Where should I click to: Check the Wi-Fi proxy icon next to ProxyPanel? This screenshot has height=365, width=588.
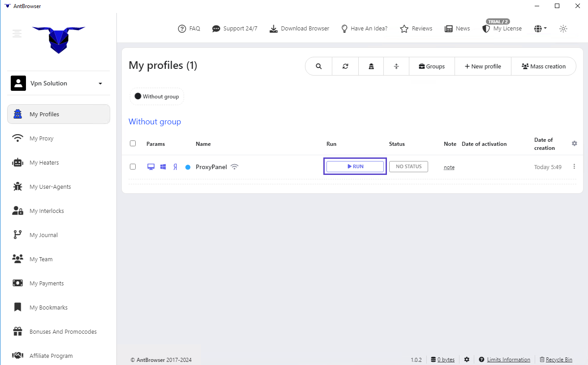point(234,166)
